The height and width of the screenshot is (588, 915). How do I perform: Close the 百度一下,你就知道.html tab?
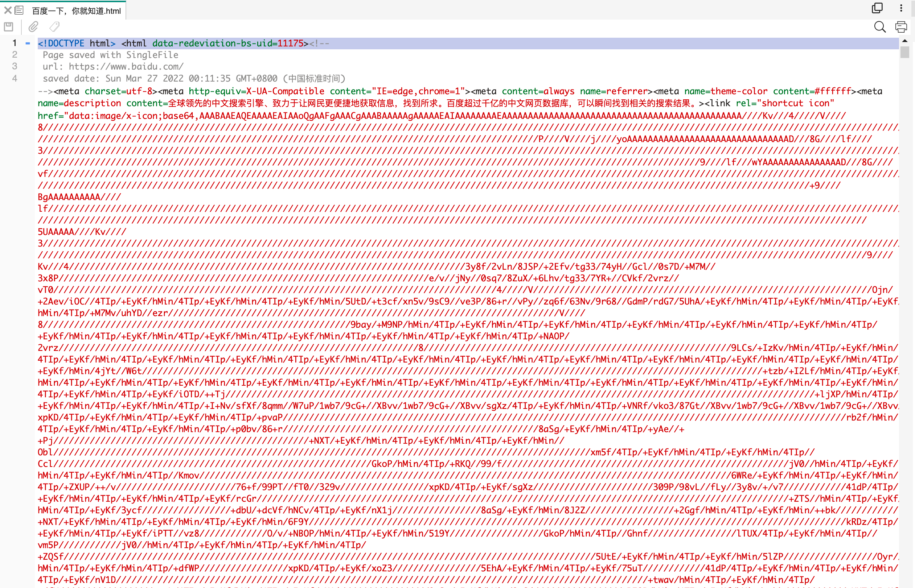pyautogui.click(x=8, y=10)
